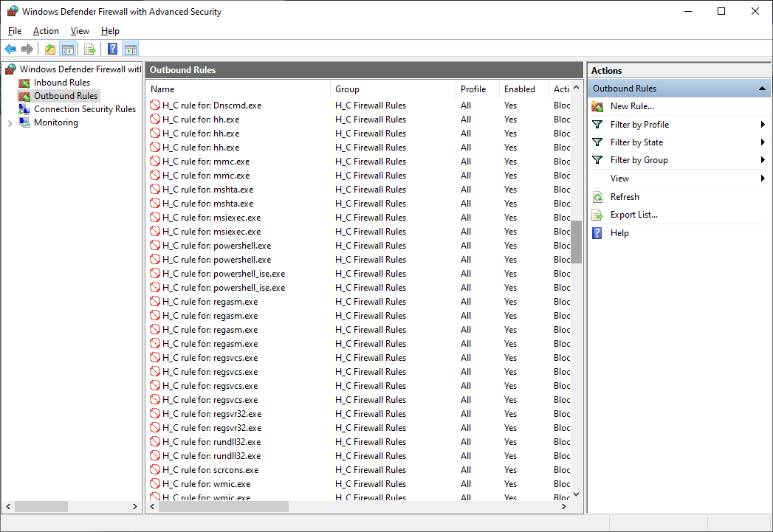Select the Dnscmd.exe rule row
The image size is (773, 532).
[x=360, y=106]
